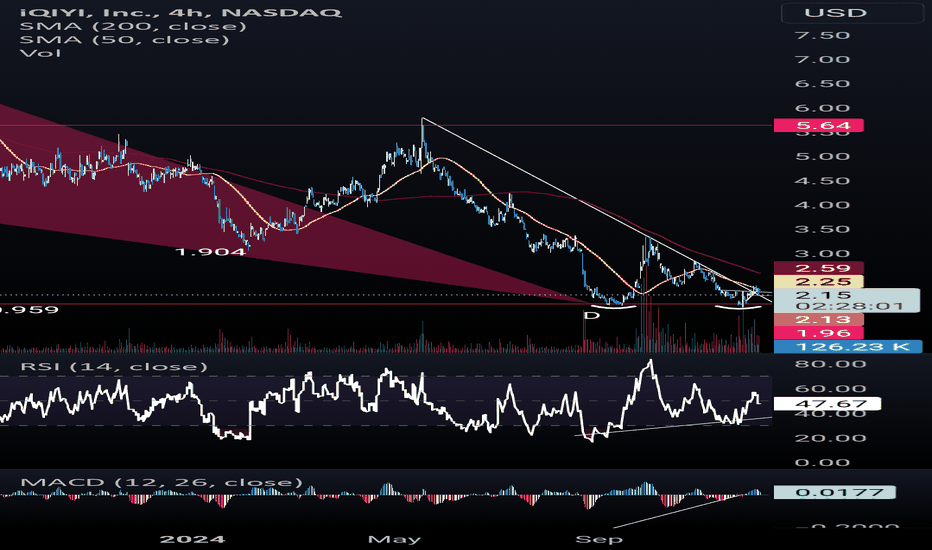Click the 5.64 red price label
The image size is (932, 550).
point(818,125)
